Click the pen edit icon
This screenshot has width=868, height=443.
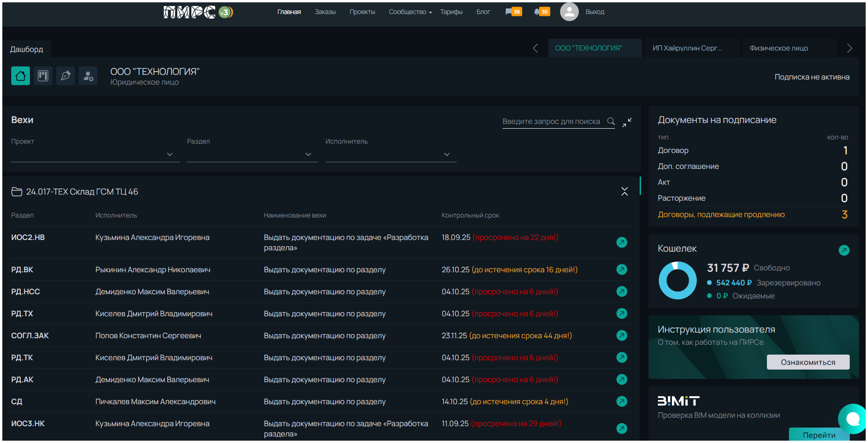click(66, 76)
